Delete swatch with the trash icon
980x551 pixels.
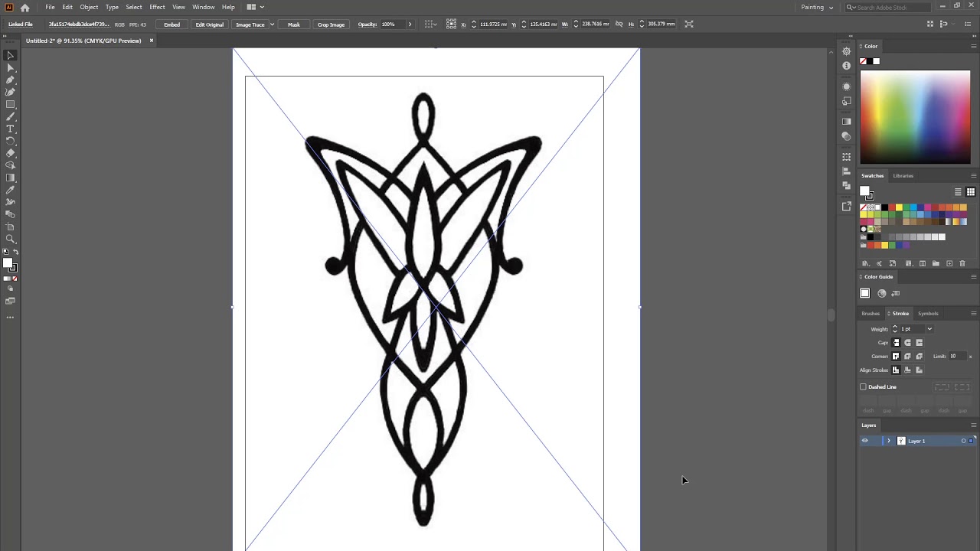962,263
